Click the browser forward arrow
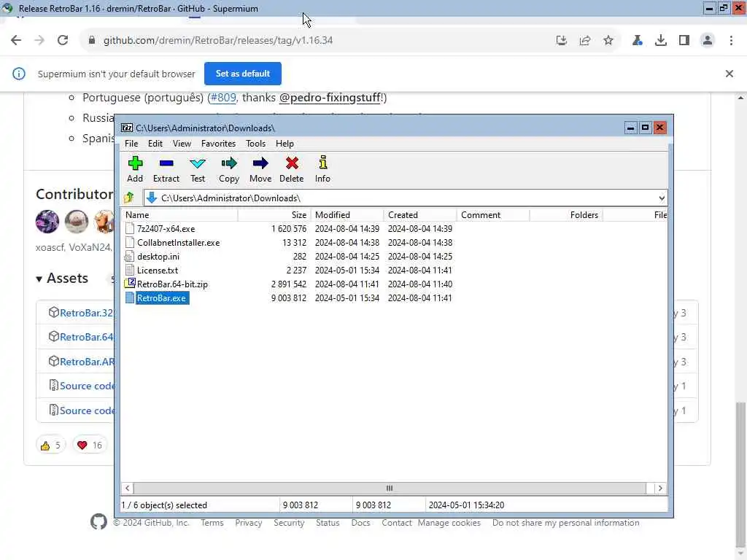The width and height of the screenshot is (747, 560). click(39, 41)
